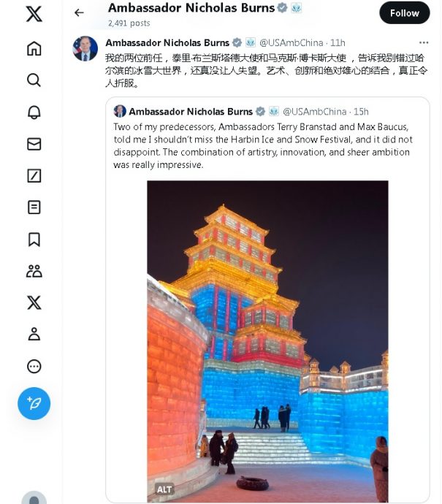Open Bookmarks icon in sidebar
Image resolution: width=442 pixels, height=504 pixels.
[34, 240]
